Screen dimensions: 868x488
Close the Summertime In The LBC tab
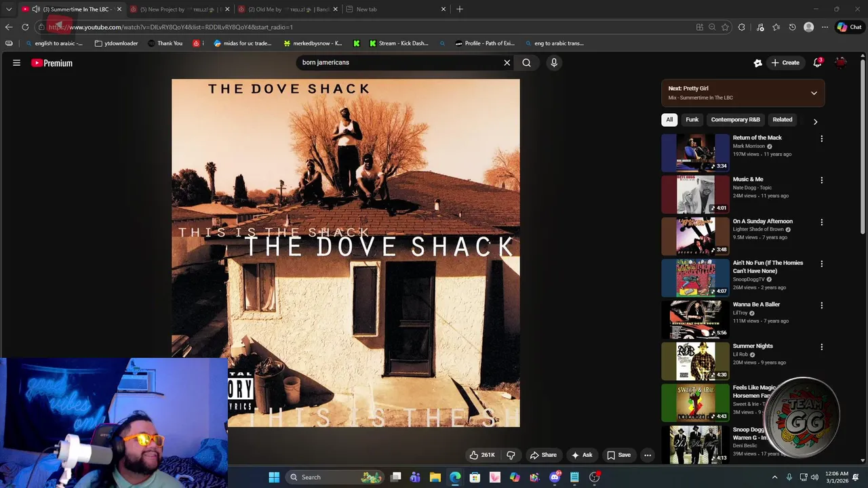pos(119,9)
